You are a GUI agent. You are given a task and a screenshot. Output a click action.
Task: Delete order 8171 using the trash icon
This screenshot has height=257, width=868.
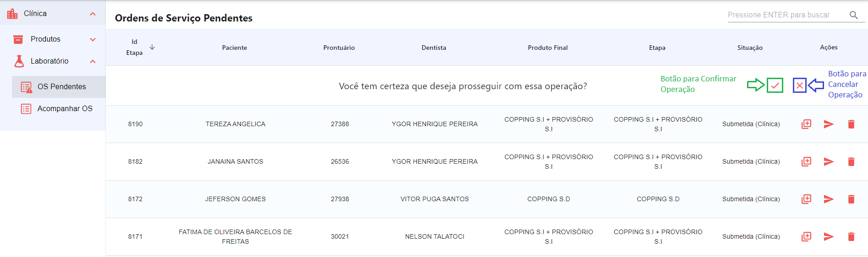851,236
